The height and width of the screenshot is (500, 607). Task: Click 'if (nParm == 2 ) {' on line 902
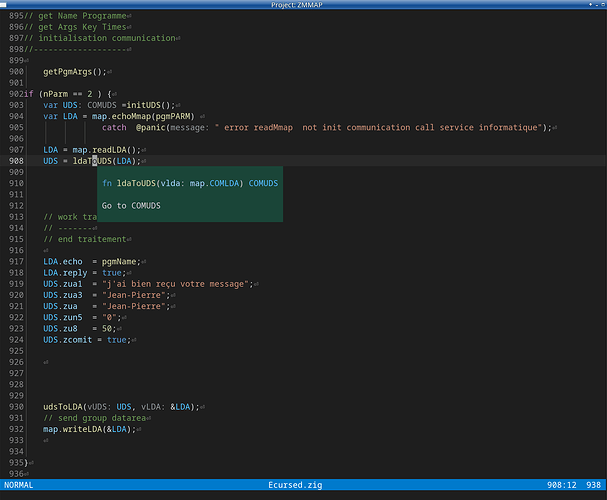pyautogui.click(x=68, y=94)
